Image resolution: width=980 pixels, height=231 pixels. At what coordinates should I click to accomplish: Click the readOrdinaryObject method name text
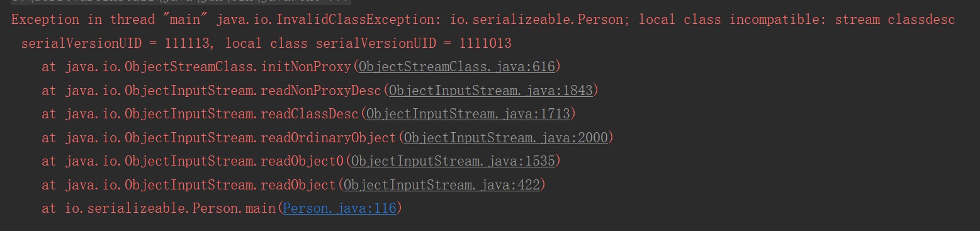click(328, 137)
